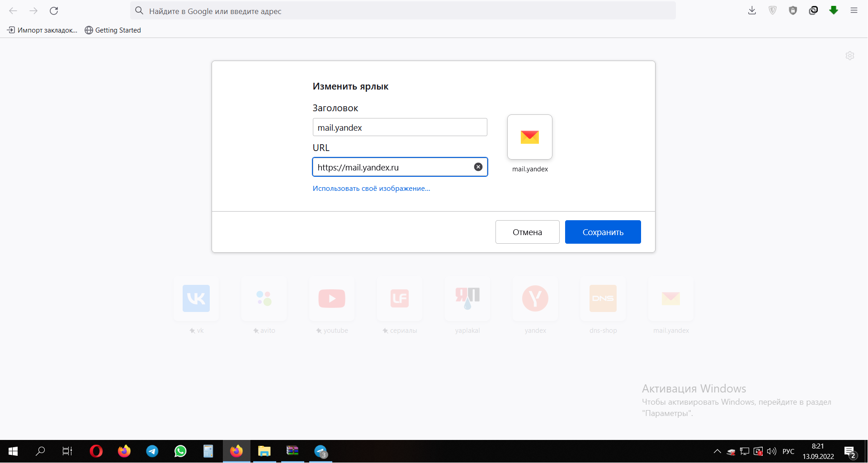Image resolution: width=868 pixels, height=463 pixels.
Task: Open the padlock shield extension
Action: click(x=793, y=10)
